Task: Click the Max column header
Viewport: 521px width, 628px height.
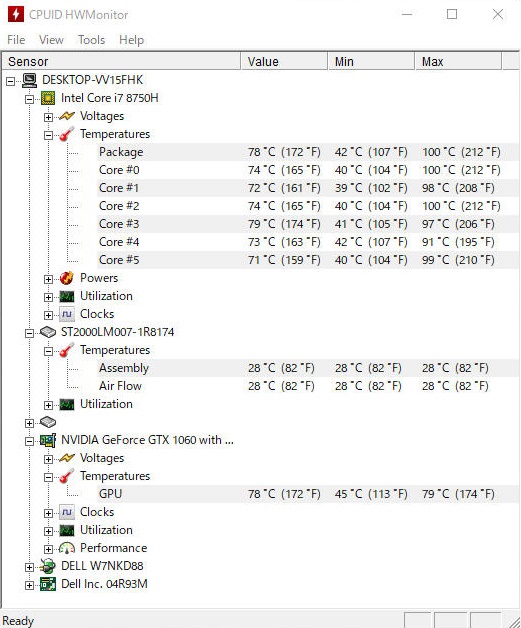Action: pos(458,61)
